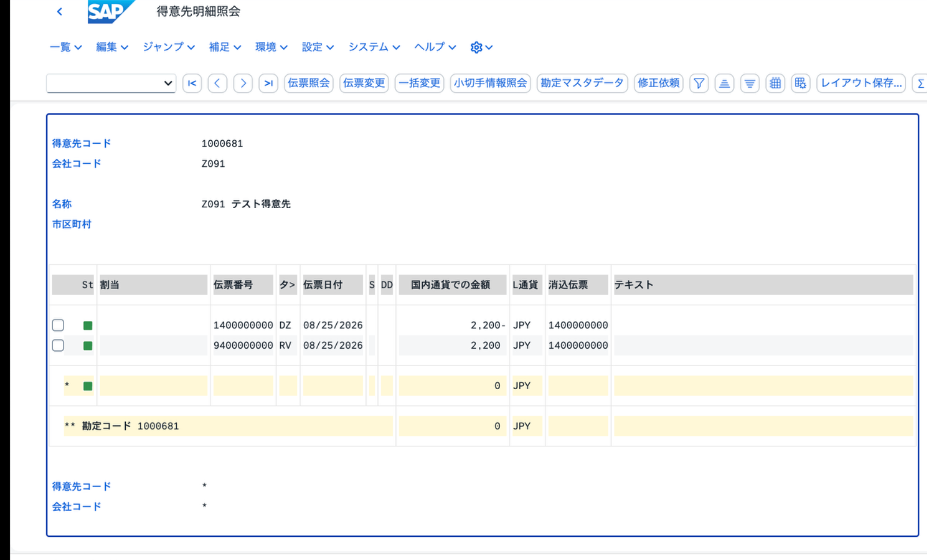927x560 pixels.
Task: Click the 伝票照会 button
Action: [x=308, y=83]
